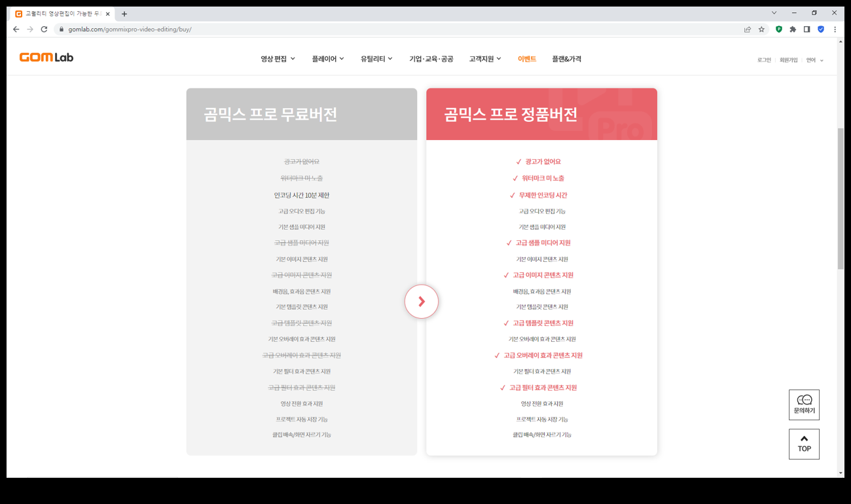Click checked 광고가 없어요 text
851x504 pixels.
pyautogui.click(x=543, y=162)
